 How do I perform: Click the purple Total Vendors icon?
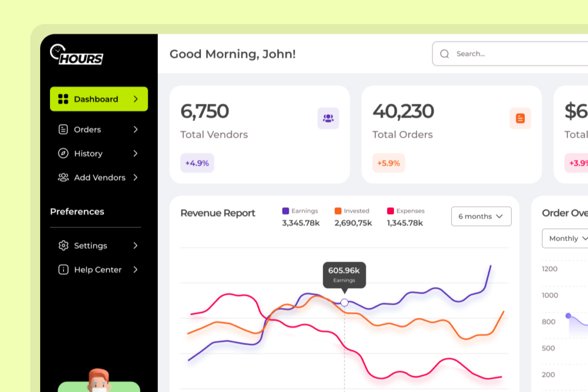coord(328,118)
